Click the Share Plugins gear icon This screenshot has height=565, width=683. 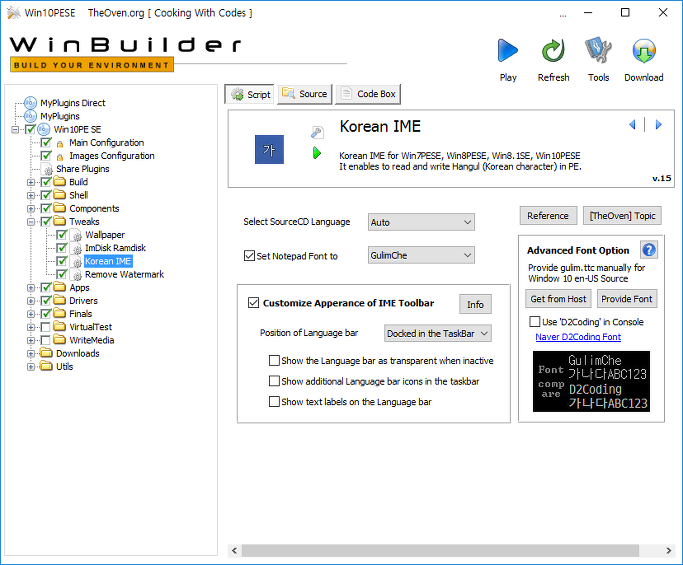(x=47, y=169)
